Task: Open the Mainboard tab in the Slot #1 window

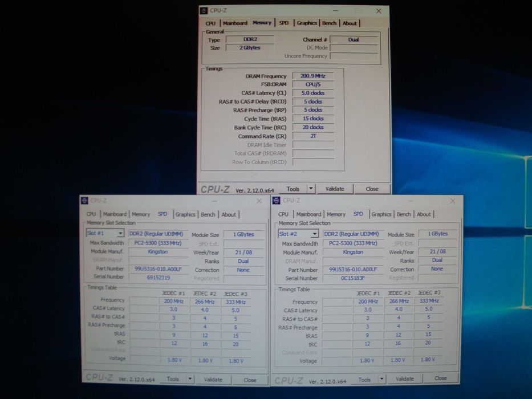Action: (115, 214)
